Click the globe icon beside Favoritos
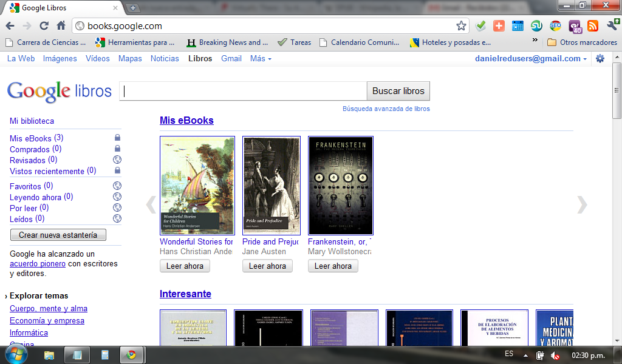This screenshot has width=622, height=364. pyautogui.click(x=117, y=186)
